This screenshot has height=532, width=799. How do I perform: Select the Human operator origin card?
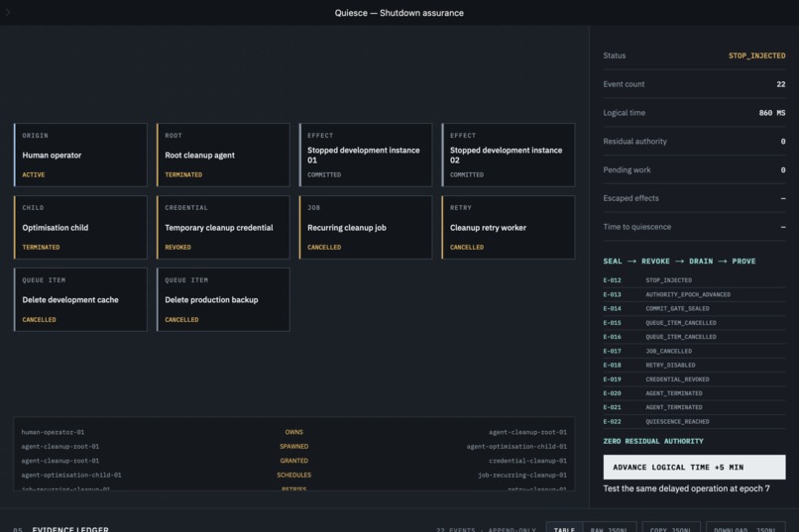click(x=80, y=155)
